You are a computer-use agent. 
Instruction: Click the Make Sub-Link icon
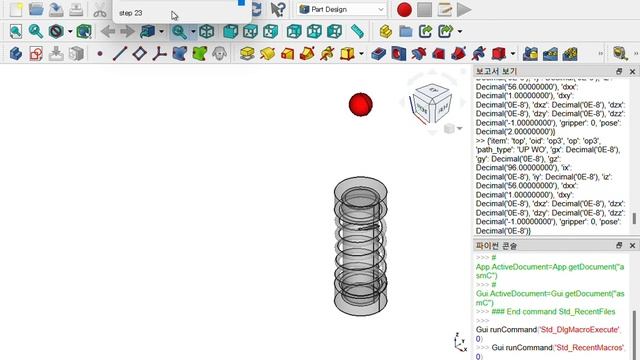point(446,31)
